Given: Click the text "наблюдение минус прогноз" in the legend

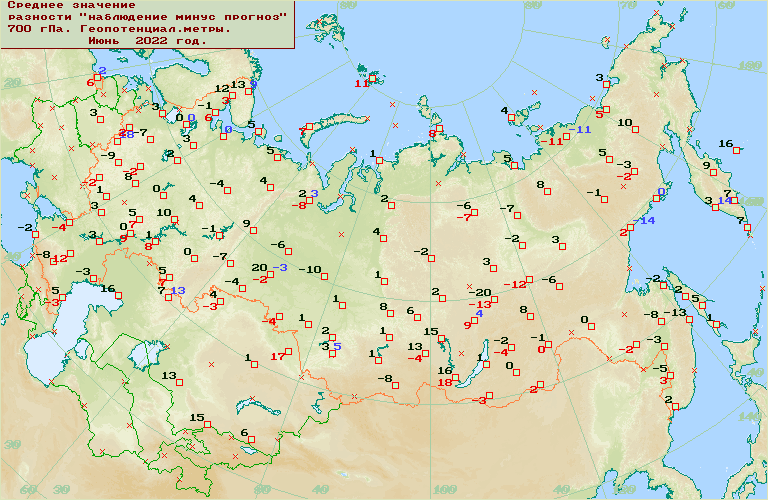Looking at the screenshot, I should click(x=183, y=17).
